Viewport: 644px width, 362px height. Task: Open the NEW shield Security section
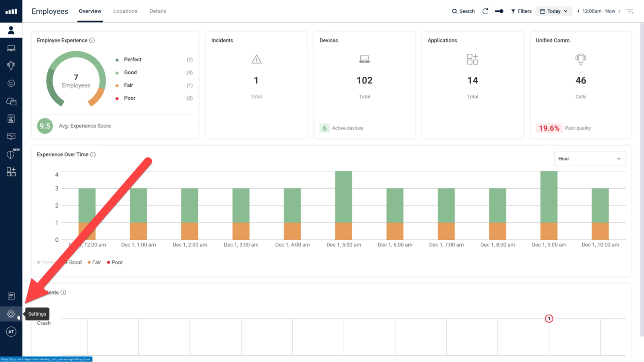pos(11,155)
